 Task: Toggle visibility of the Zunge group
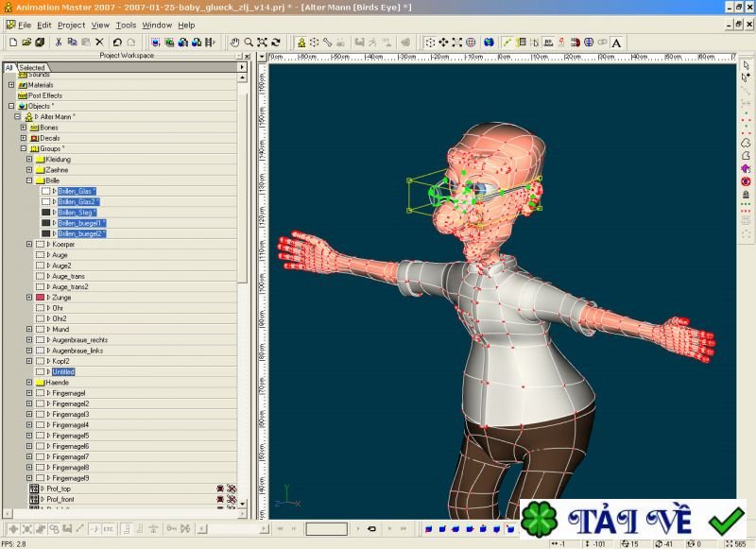click(41, 298)
